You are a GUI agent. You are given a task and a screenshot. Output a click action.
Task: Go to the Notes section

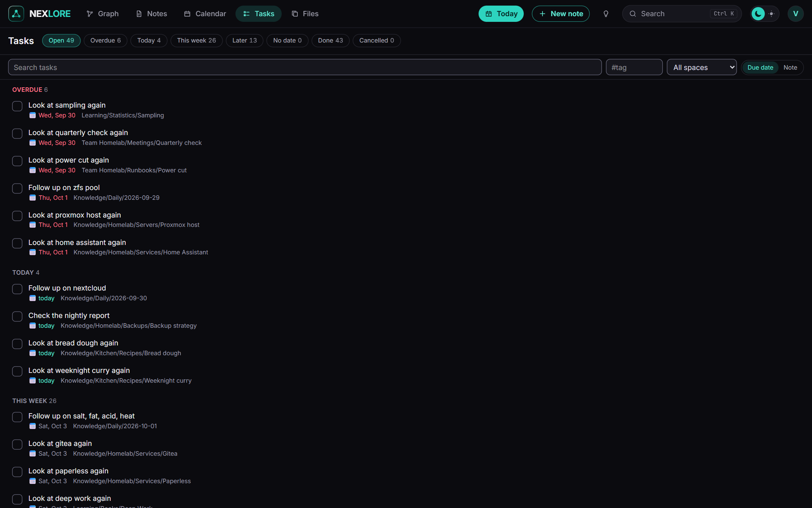151,14
